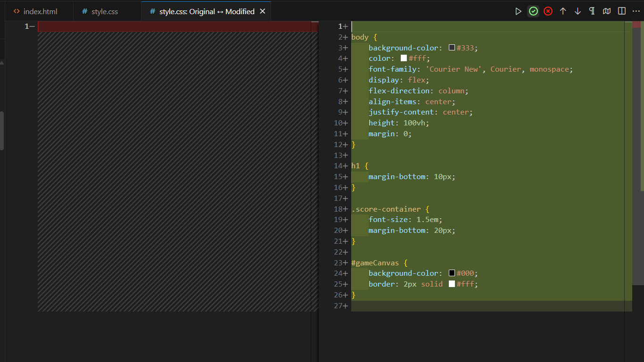Go to previous change up arrow
The width and height of the screenshot is (644, 362).
[563, 11]
